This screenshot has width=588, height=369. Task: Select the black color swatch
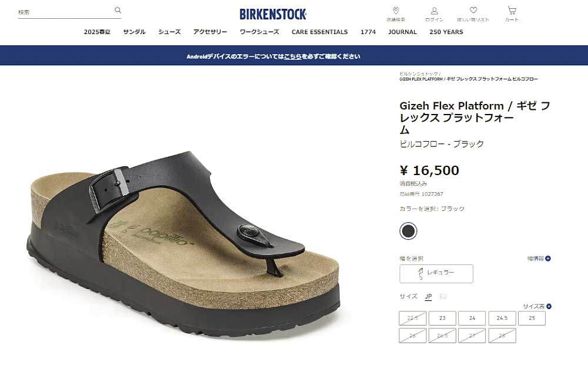409,231
